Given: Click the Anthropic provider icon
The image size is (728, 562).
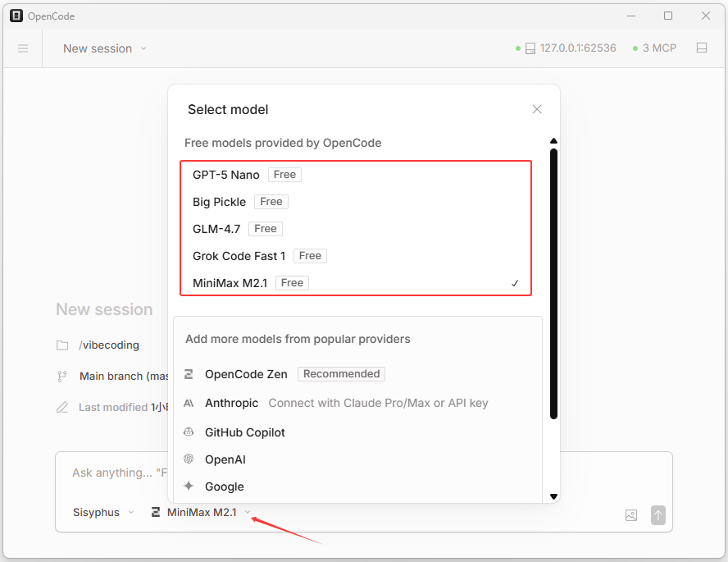Looking at the screenshot, I should pos(189,403).
